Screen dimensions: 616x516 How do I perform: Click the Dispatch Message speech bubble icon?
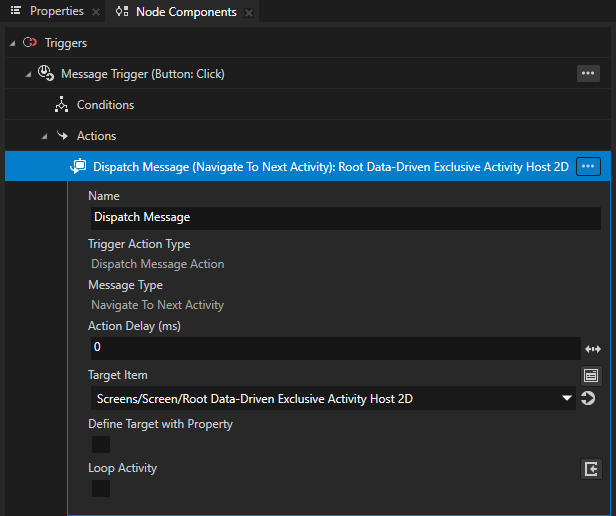pos(78,166)
